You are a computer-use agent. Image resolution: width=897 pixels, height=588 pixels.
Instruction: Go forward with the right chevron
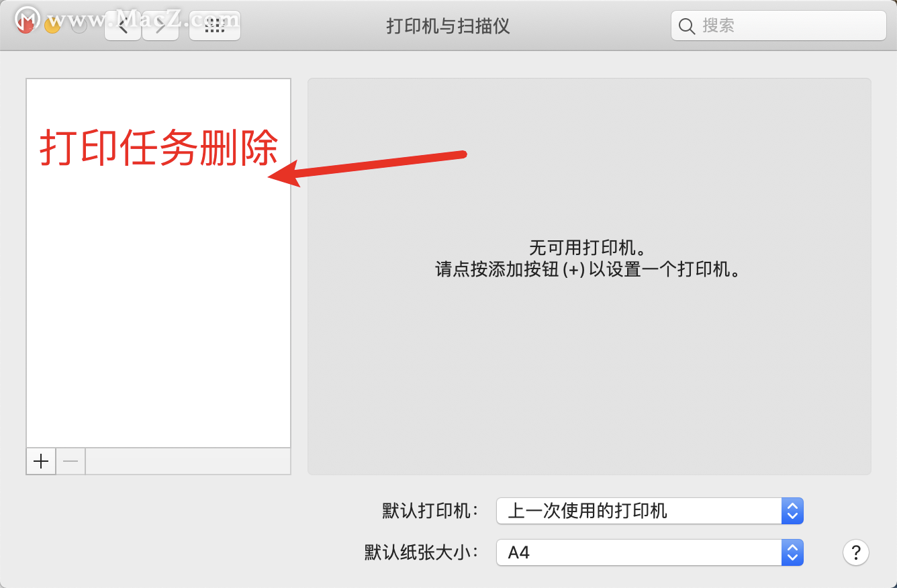160,26
